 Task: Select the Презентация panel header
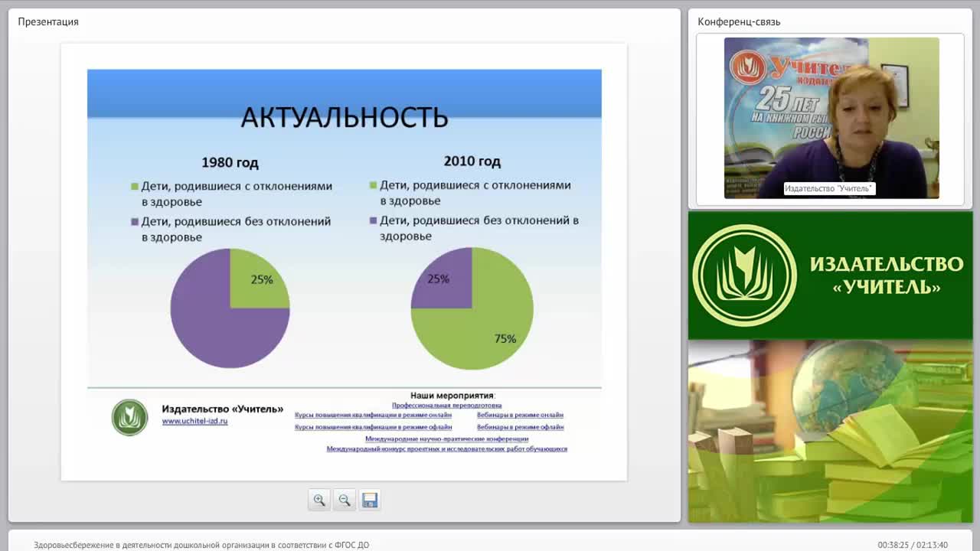coord(48,21)
